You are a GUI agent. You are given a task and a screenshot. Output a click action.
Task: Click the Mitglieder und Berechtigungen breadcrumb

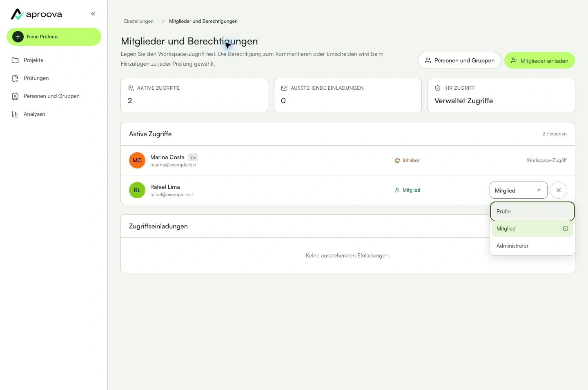click(203, 21)
